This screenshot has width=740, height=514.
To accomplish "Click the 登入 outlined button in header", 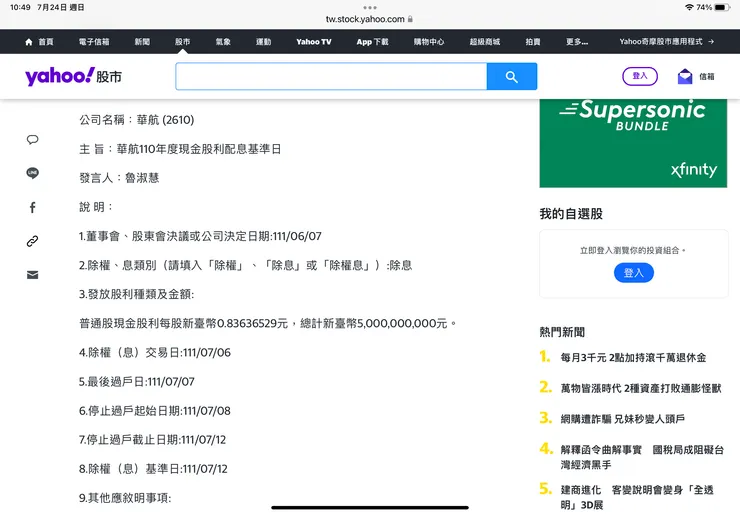I will pyautogui.click(x=640, y=76).
